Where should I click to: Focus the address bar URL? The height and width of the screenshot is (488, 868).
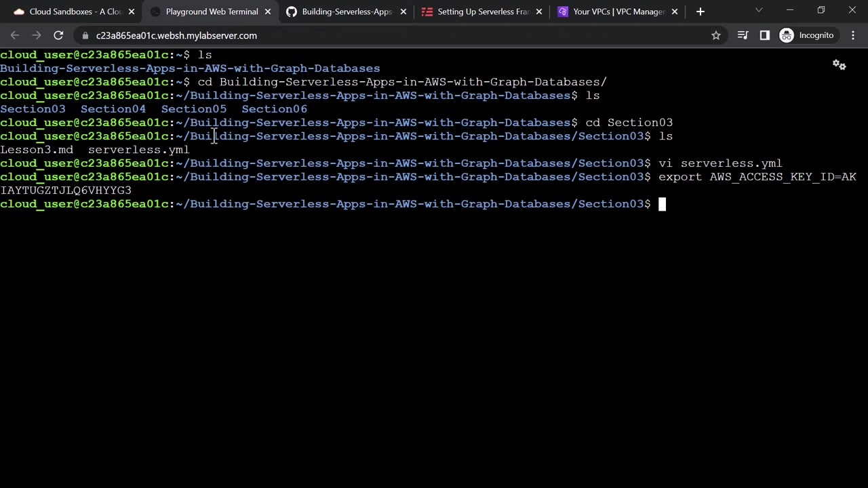tap(176, 35)
